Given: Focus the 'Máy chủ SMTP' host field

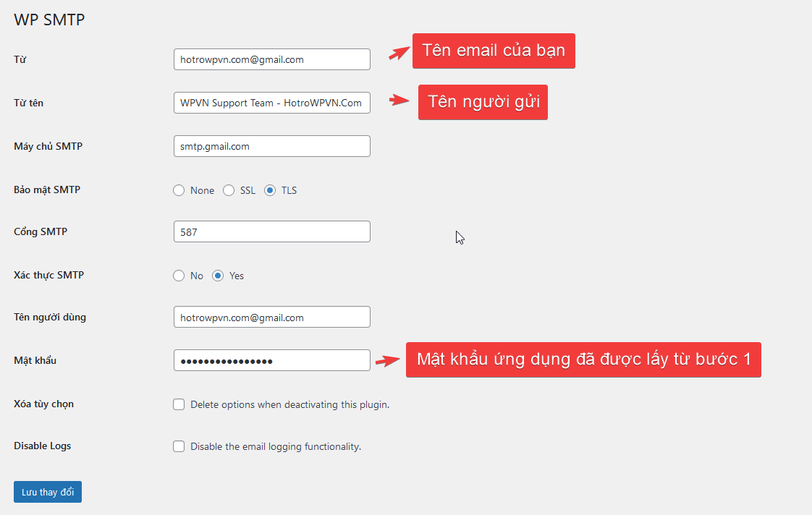Looking at the screenshot, I should (271, 146).
